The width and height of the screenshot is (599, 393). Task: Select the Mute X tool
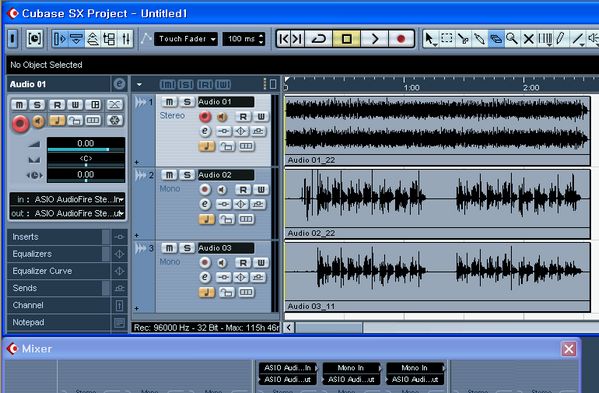click(528, 39)
